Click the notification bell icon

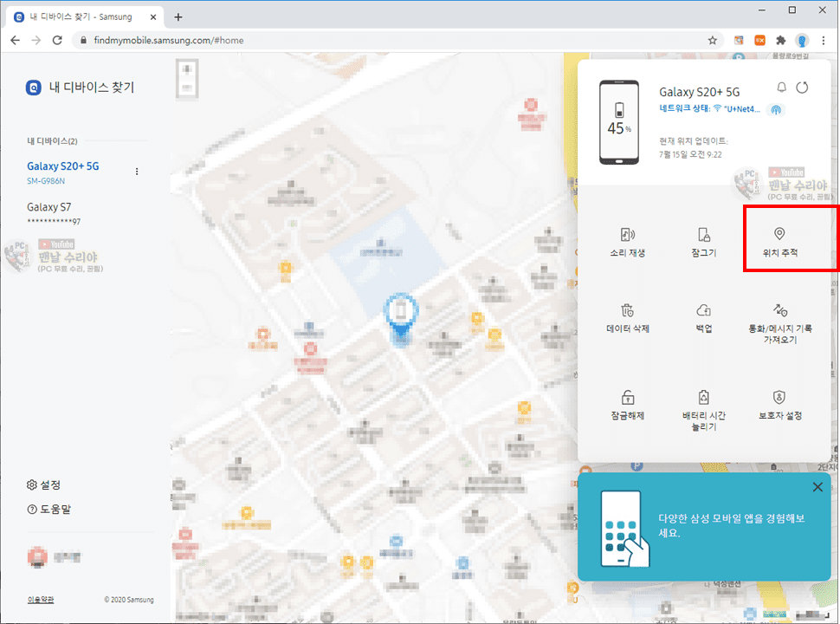point(782,88)
